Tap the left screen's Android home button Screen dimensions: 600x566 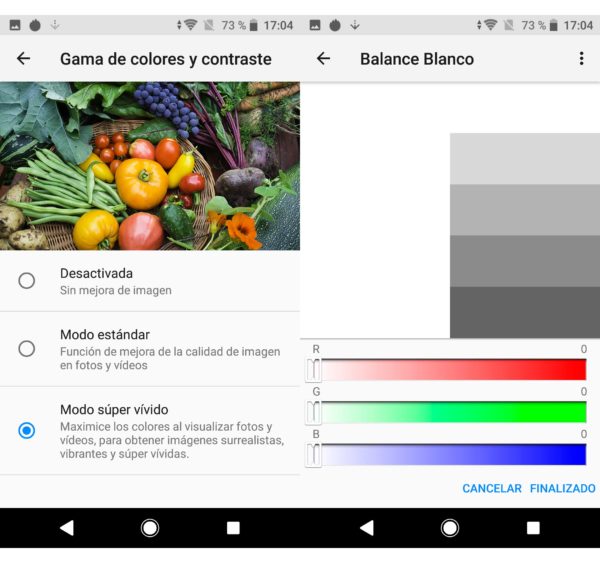point(150,528)
